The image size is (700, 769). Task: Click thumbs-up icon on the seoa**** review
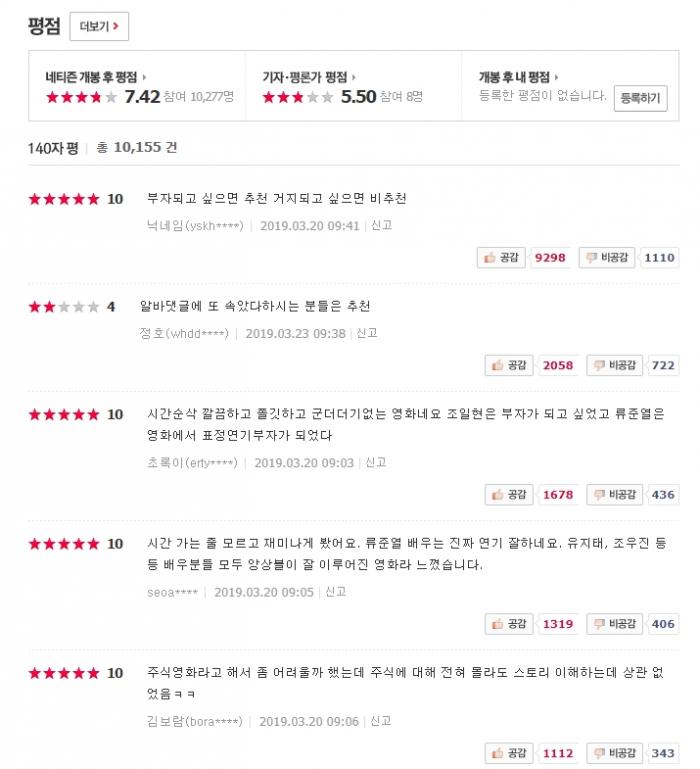pos(498,624)
